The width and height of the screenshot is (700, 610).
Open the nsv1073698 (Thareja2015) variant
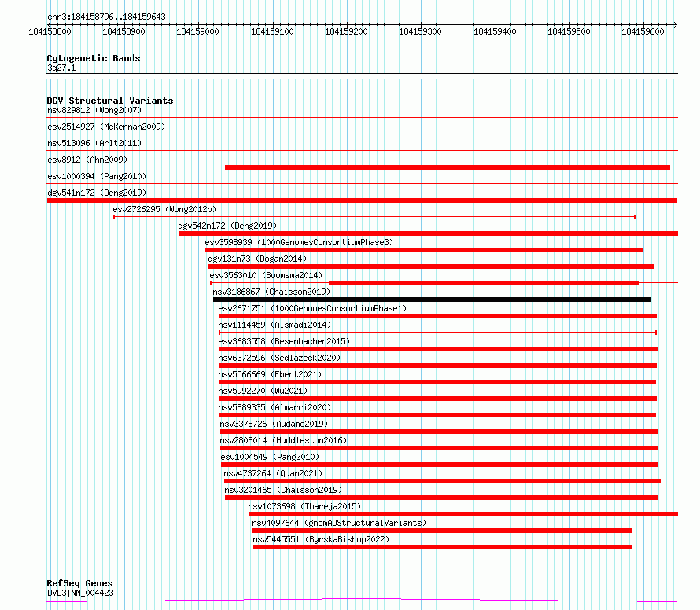[x=304, y=506]
